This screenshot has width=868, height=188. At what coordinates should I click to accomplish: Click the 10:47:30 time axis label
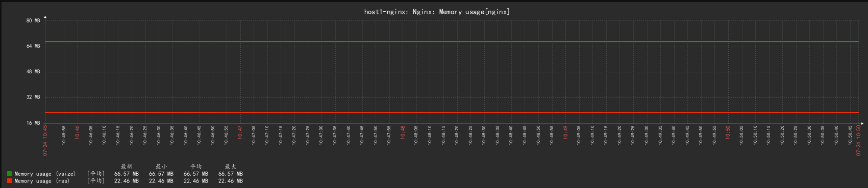321,135
